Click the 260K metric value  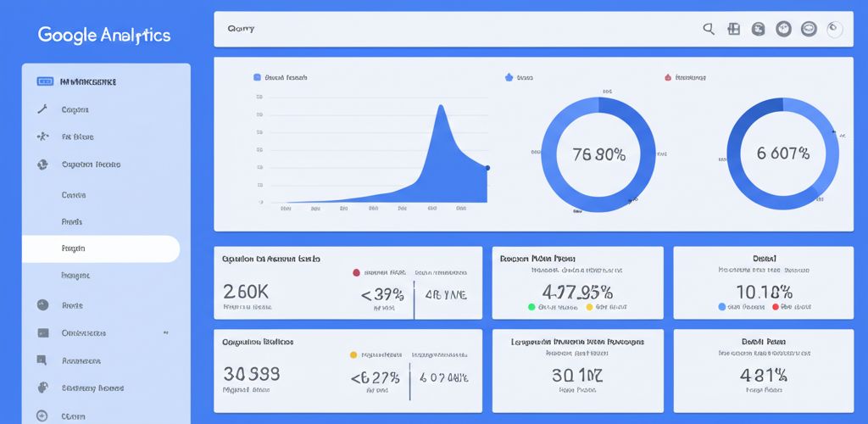246,292
